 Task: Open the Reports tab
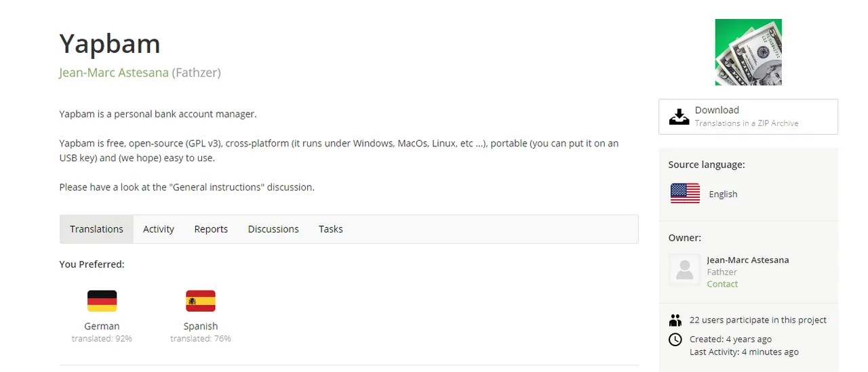tap(211, 229)
